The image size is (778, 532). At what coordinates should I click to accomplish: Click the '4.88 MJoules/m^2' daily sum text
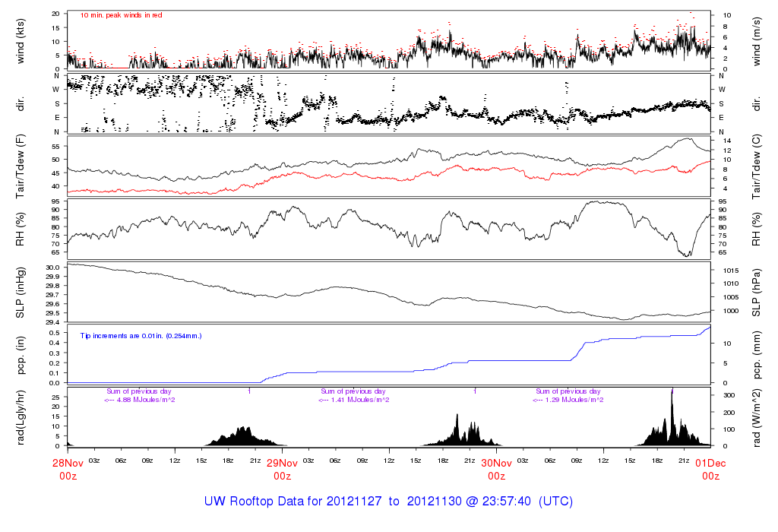tap(145, 400)
